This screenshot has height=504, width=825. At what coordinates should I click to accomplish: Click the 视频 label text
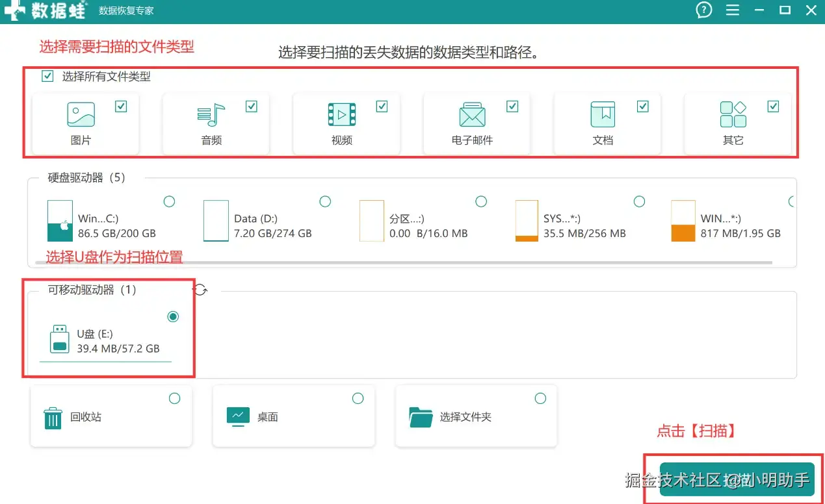click(x=342, y=140)
